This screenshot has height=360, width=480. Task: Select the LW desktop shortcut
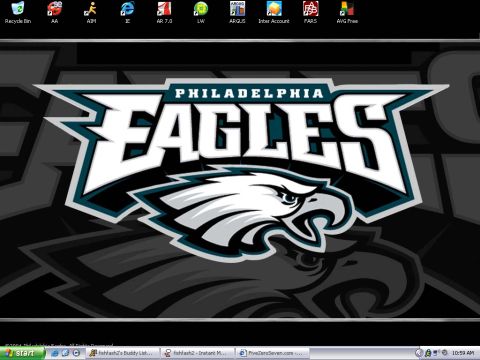[201, 12]
